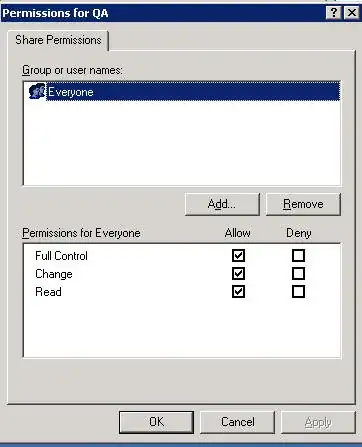Close the Permissions for QA dialog

click(x=352, y=13)
